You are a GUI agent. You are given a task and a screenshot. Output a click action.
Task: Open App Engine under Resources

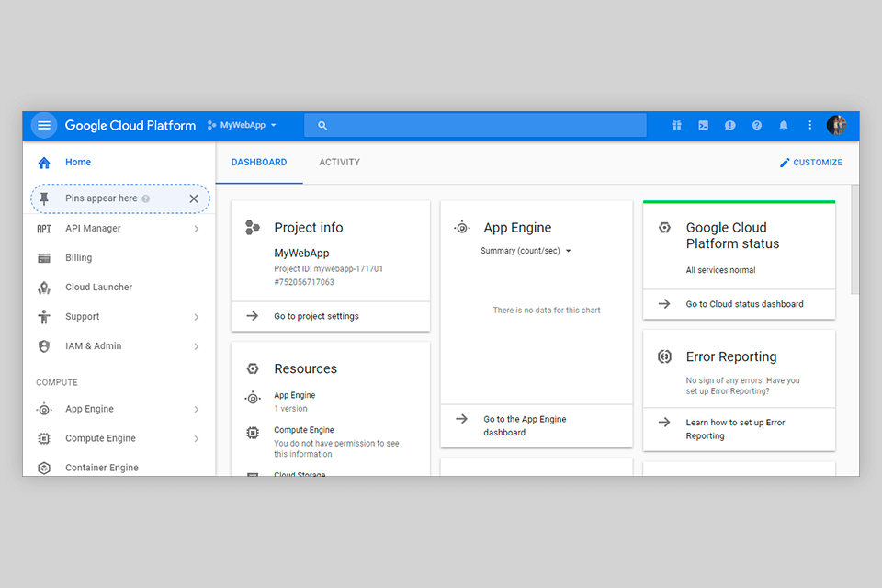(294, 396)
